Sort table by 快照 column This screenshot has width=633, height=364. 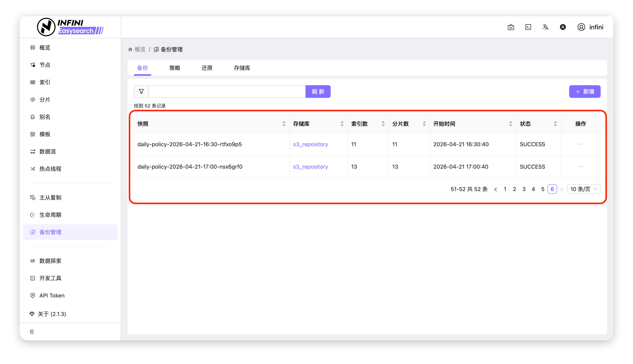coord(284,124)
